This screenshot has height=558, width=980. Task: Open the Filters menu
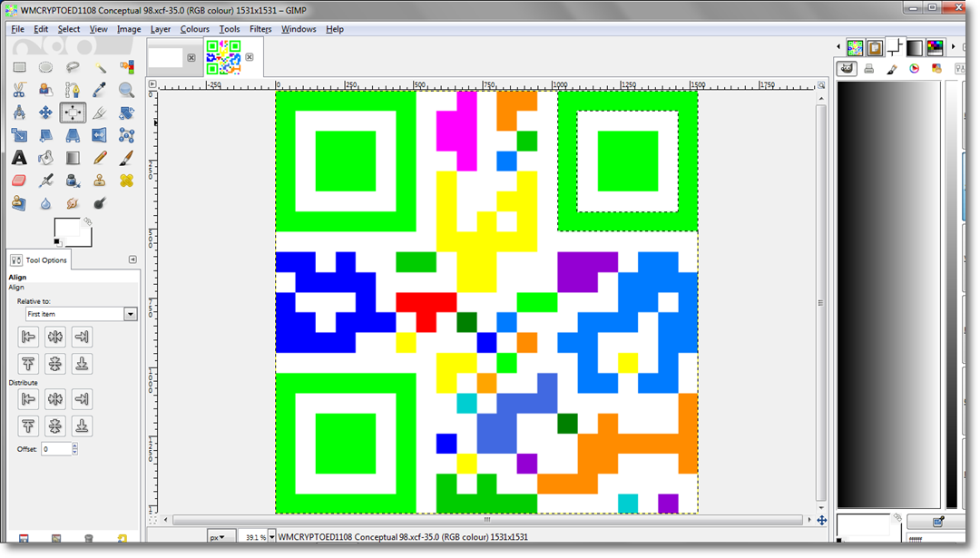pos(260,29)
